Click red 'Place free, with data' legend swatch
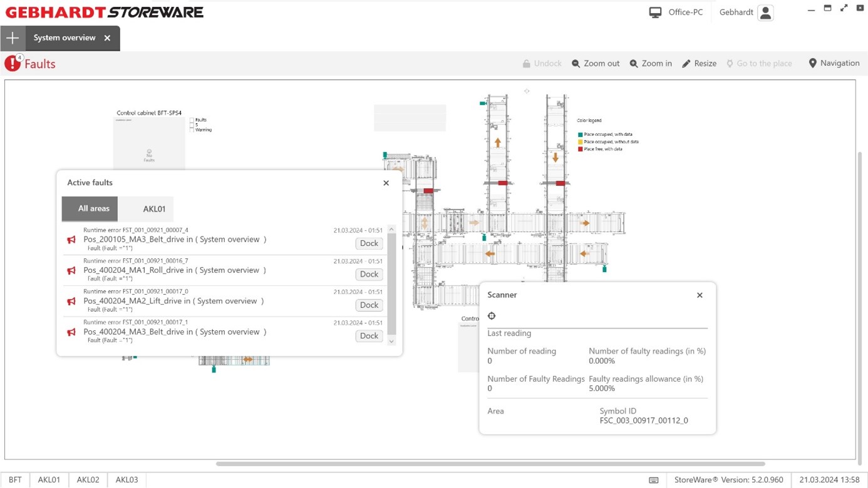The width and height of the screenshot is (868, 488). point(581,149)
